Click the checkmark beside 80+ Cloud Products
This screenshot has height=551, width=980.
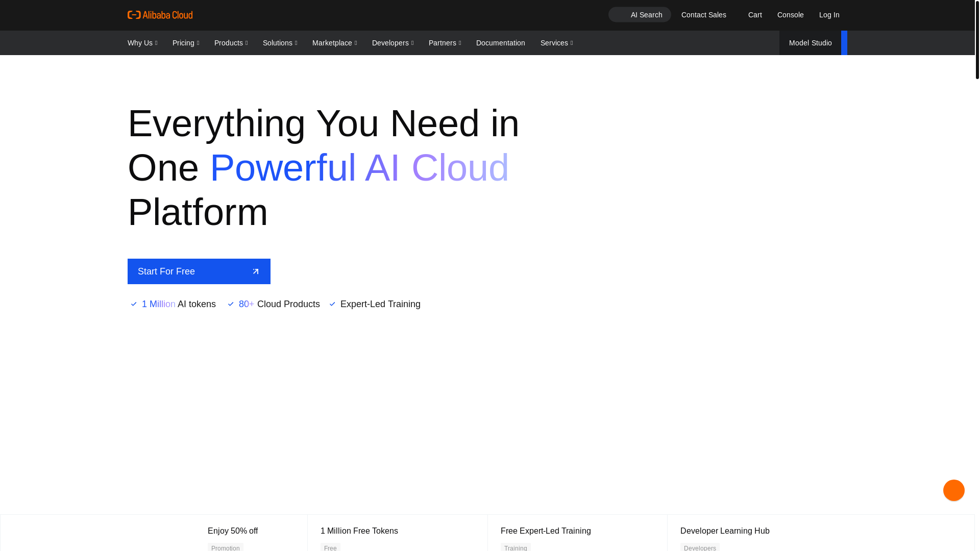[231, 304]
